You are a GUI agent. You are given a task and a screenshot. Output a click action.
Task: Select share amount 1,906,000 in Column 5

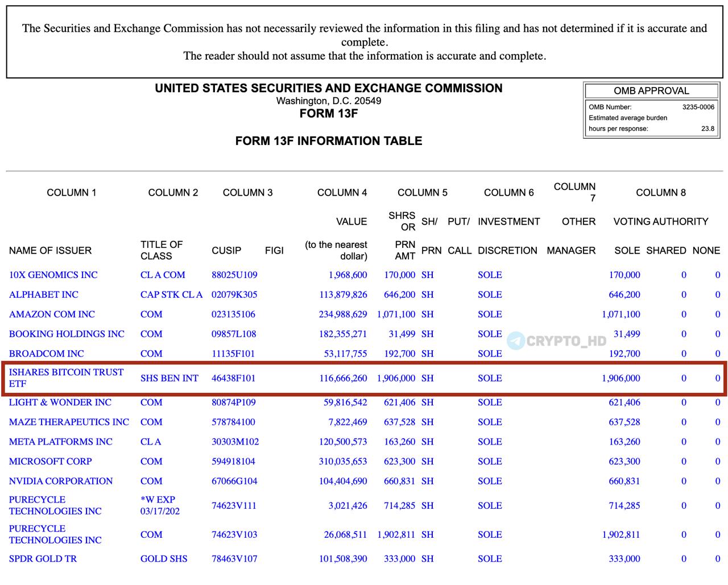(396, 377)
